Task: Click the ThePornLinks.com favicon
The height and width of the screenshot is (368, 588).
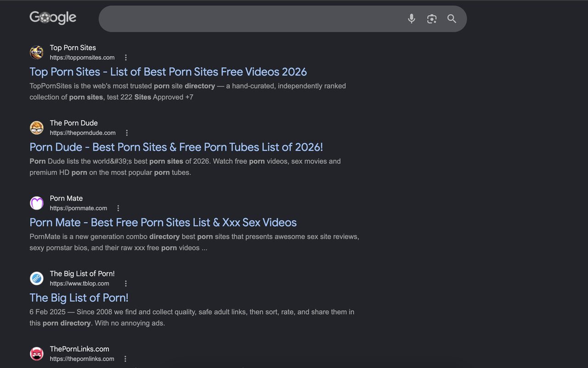Action: [x=37, y=354]
